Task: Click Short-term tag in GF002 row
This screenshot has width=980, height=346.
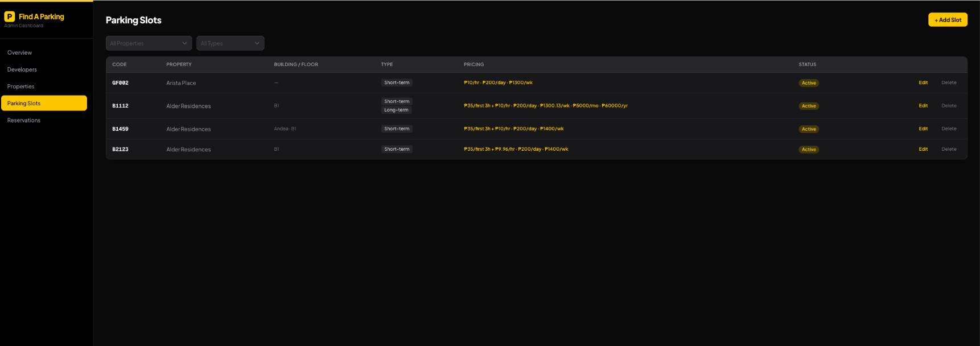Action: click(397, 83)
